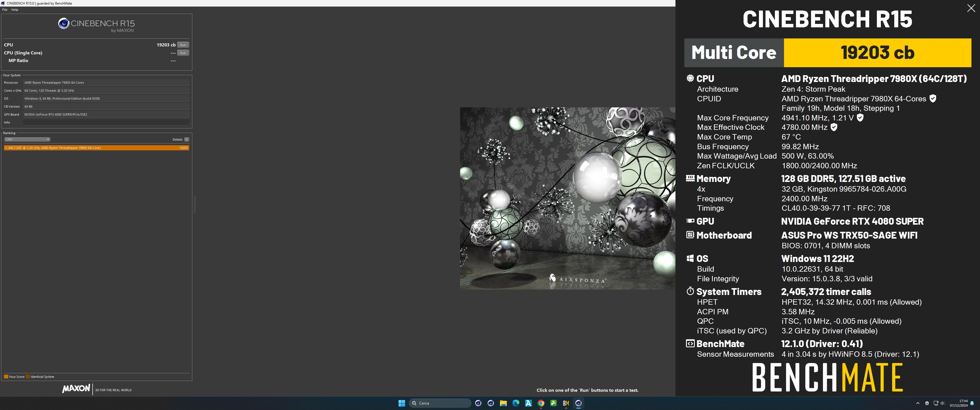Click the Zen 4: Storm Peak architecture text
Screen dimensions: 980x410
coord(813,89)
